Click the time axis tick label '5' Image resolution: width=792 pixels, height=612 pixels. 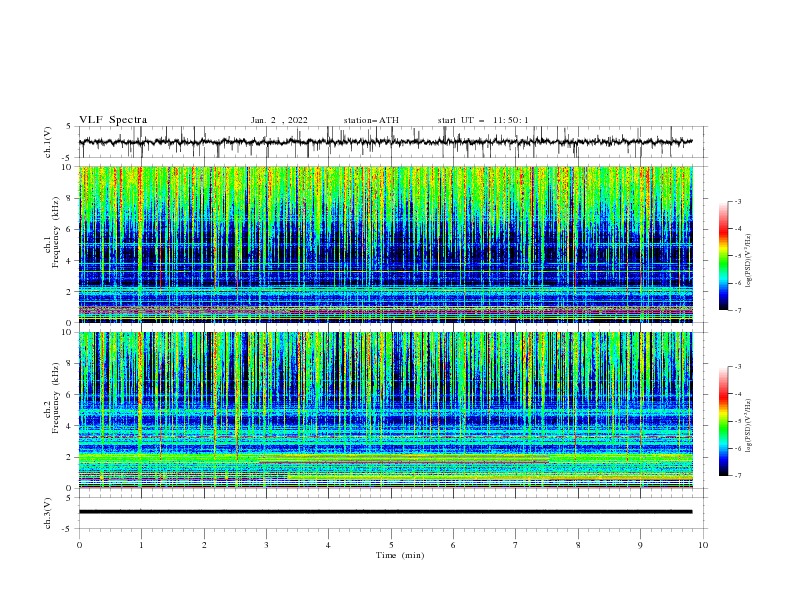[391, 545]
